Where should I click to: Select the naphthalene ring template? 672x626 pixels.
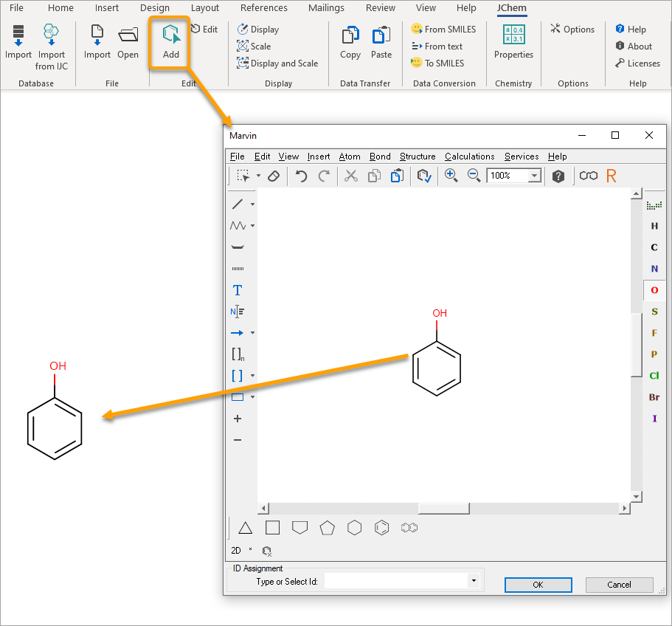[409, 528]
